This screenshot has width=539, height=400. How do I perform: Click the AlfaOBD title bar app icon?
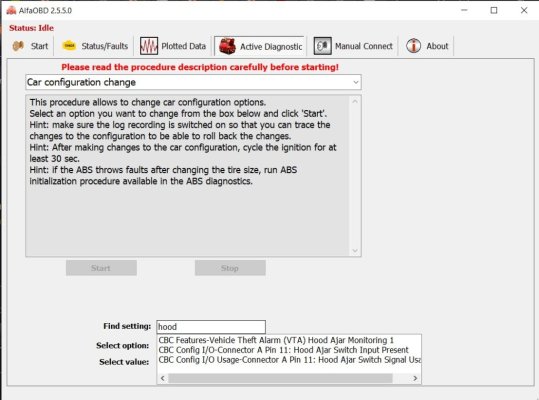[x=11, y=10]
